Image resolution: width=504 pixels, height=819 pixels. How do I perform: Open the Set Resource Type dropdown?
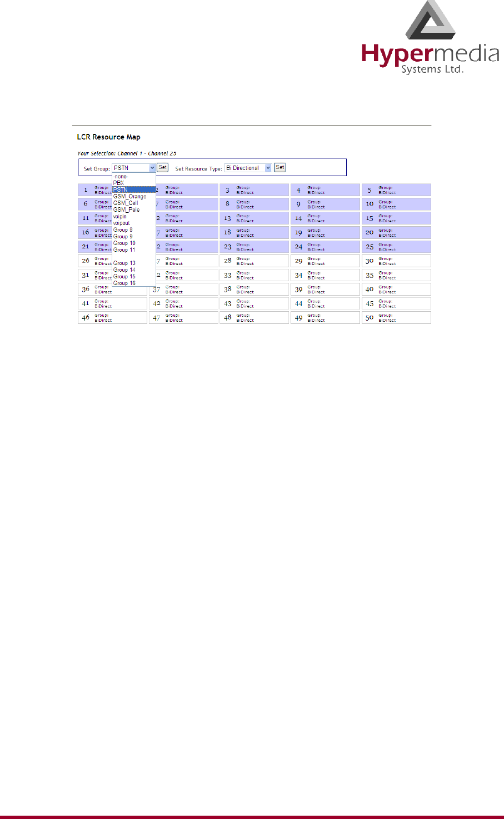pyautogui.click(x=248, y=168)
